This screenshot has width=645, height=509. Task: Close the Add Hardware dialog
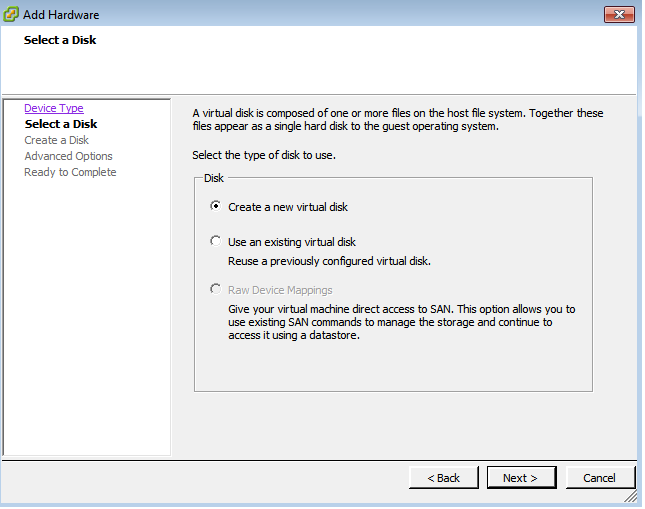point(619,14)
